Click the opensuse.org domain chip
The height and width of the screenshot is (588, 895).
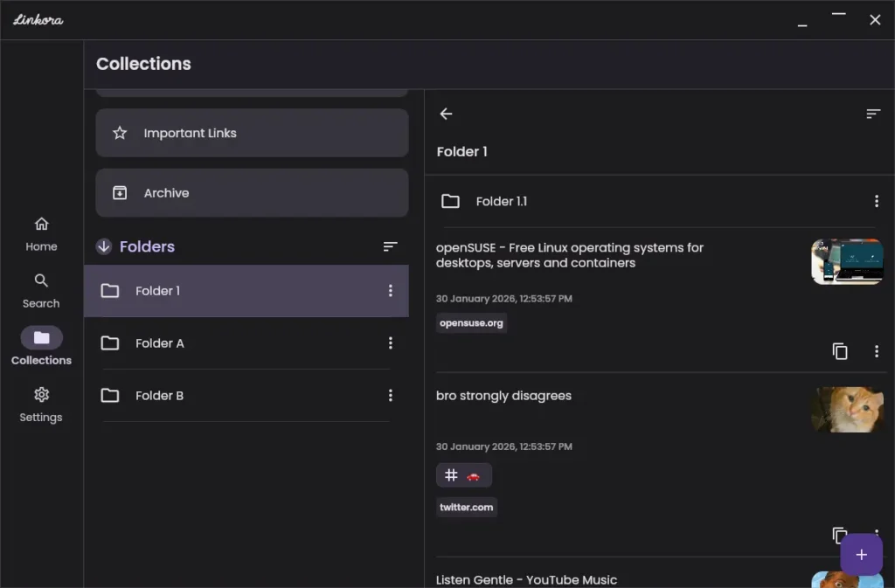[x=471, y=322]
